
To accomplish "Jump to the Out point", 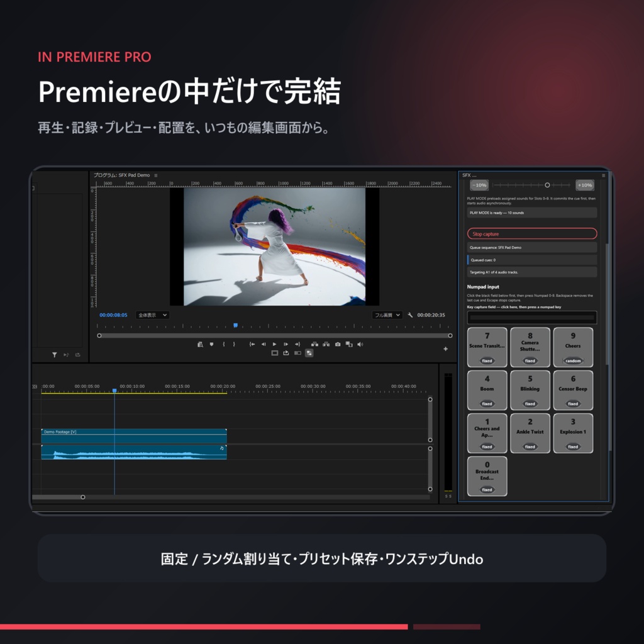I will (297, 344).
